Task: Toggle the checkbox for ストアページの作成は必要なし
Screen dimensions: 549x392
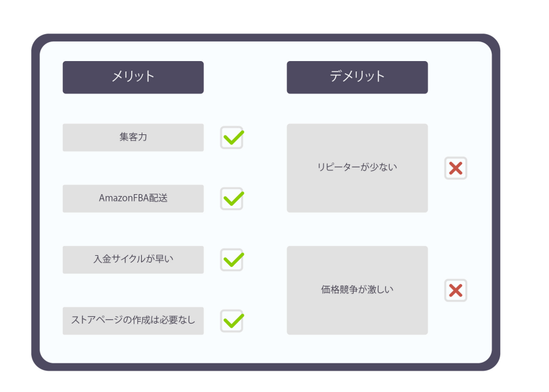Action: (232, 321)
